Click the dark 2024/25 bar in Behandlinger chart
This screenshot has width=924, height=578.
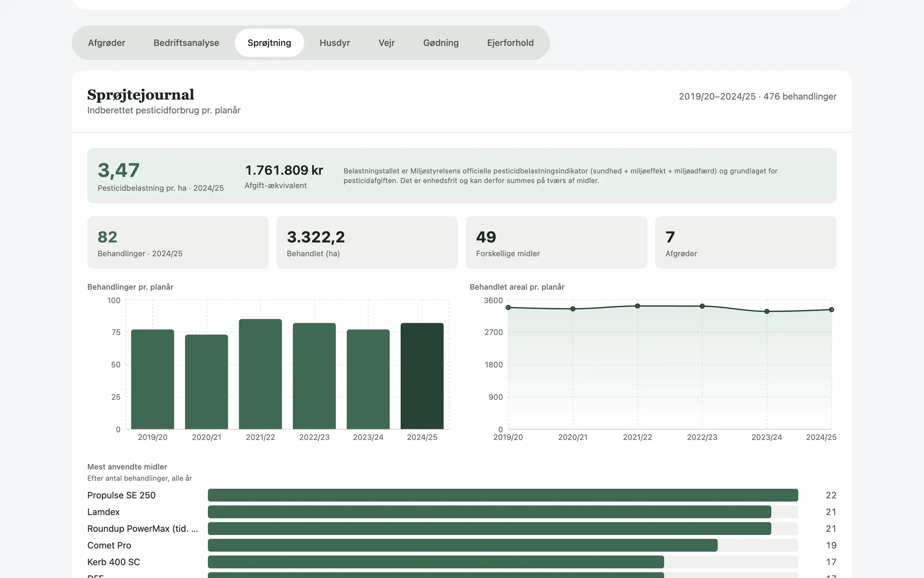422,376
